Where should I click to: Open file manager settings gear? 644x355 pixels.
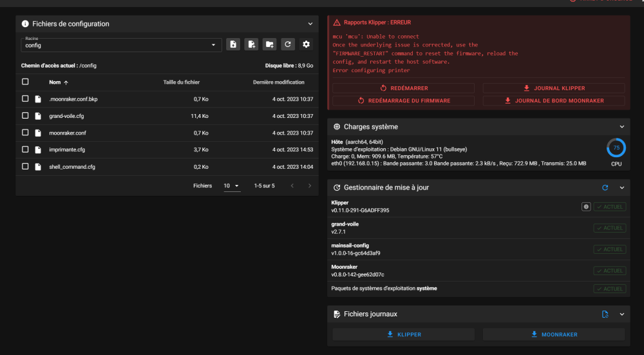point(306,44)
